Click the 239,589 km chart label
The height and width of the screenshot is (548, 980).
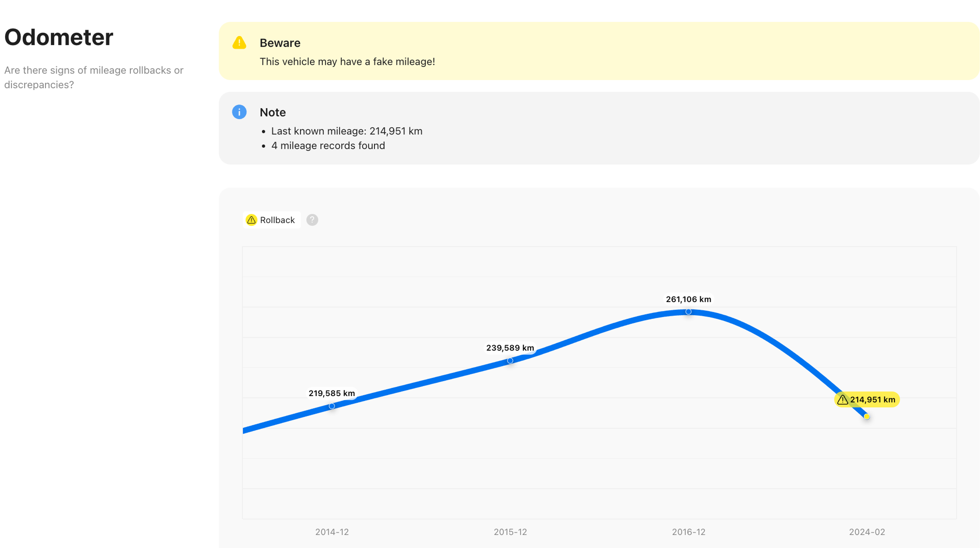tap(510, 348)
